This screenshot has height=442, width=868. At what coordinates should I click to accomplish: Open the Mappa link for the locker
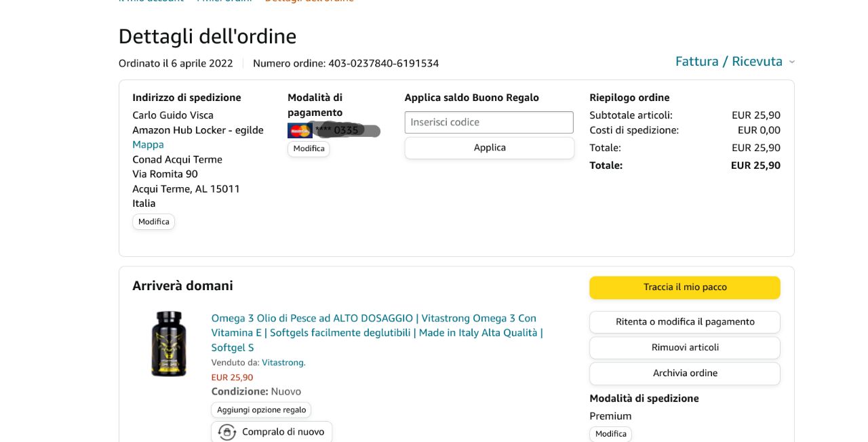tap(148, 144)
